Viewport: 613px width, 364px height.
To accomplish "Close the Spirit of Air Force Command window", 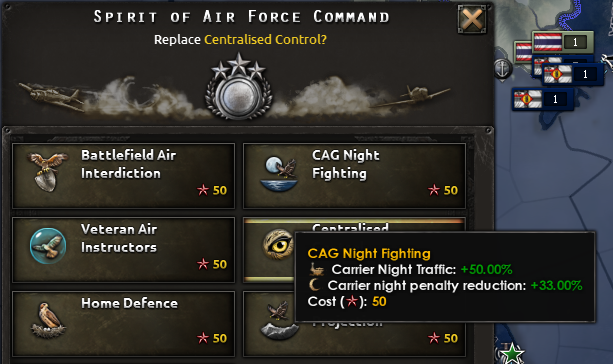I will click(472, 19).
